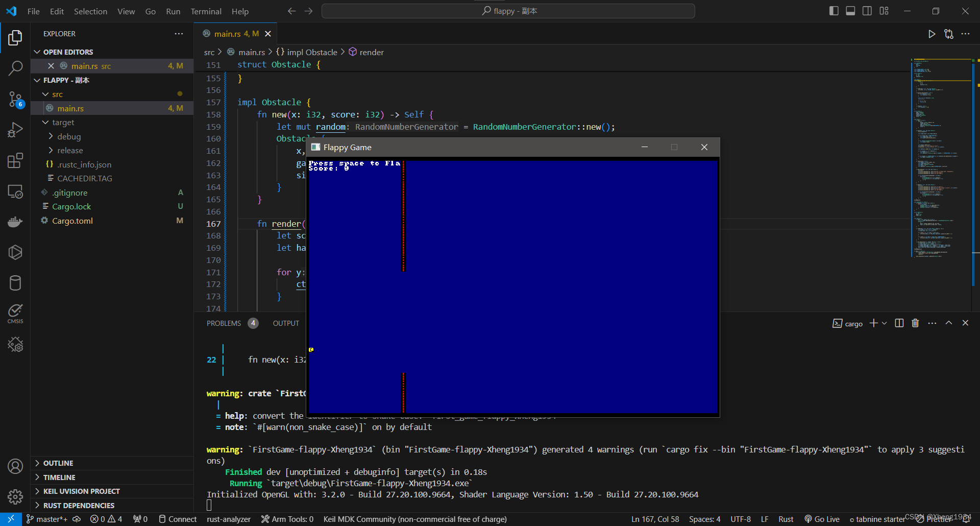Close the bottom panel
This screenshot has width=980, height=526.
965,323
